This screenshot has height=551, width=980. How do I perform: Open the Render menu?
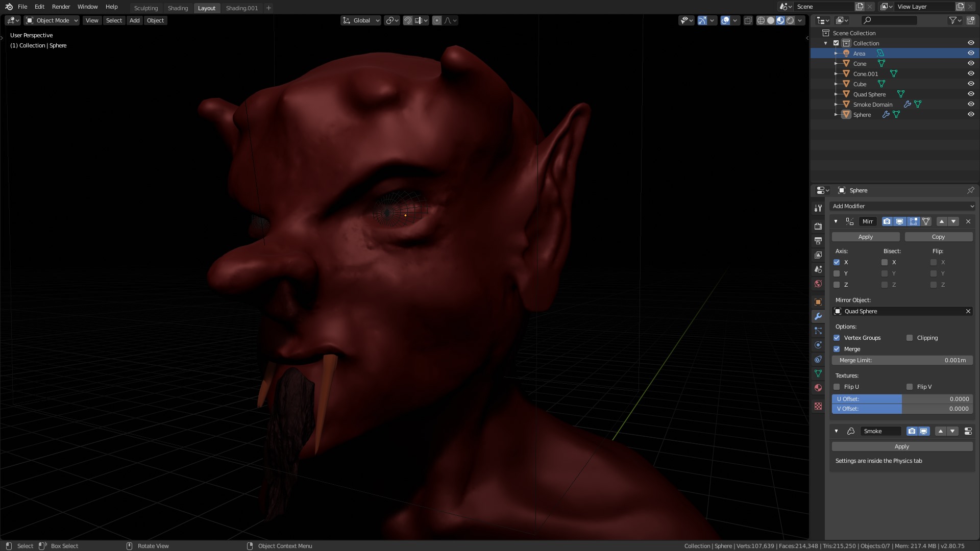(61, 7)
